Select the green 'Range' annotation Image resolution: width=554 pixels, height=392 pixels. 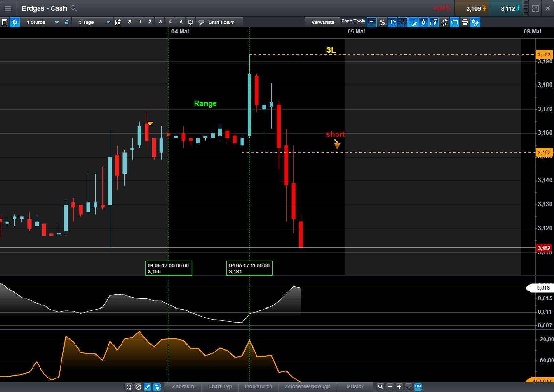coord(205,104)
